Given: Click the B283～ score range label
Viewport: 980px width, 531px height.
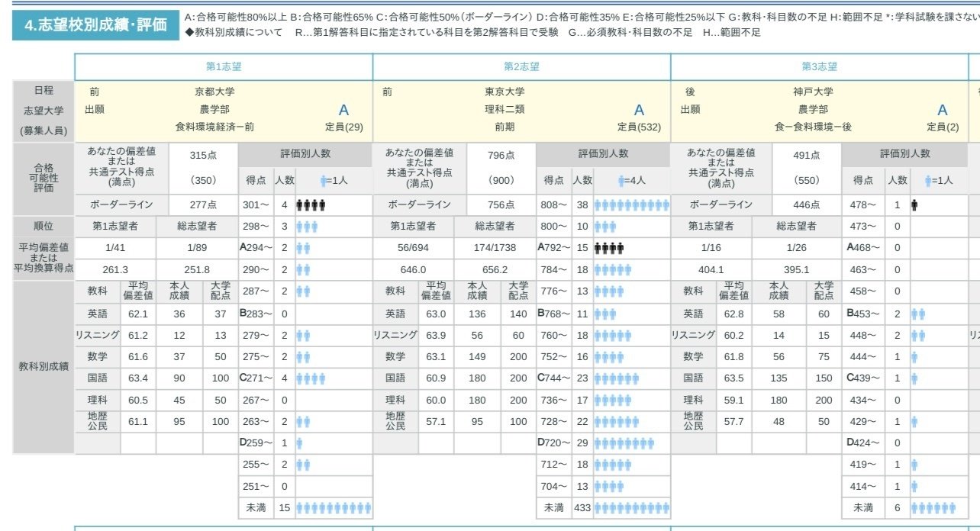Looking at the screenshot, I should click(253, 314).
